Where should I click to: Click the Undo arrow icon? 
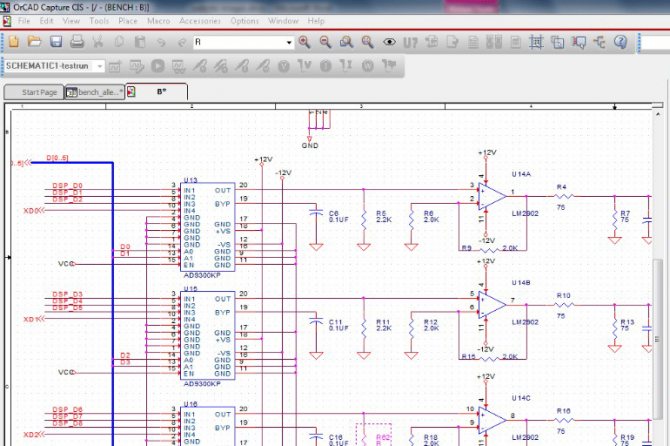click(x=161, y=42)
